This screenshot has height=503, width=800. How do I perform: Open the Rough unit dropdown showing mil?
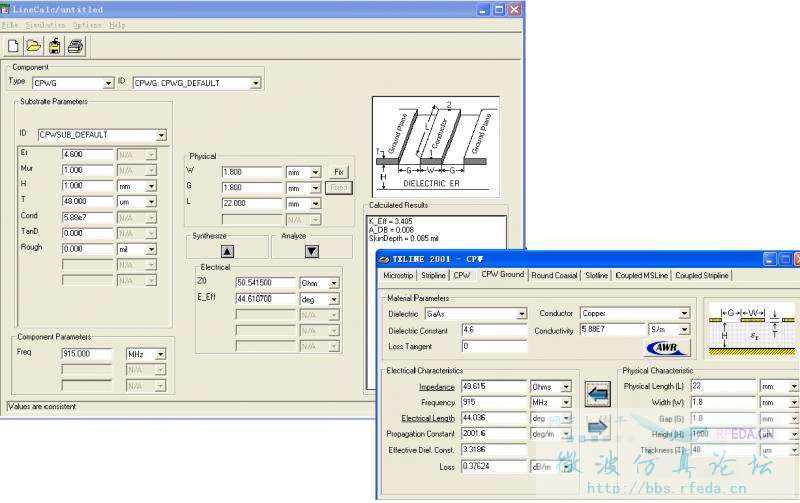pos(151,249)
